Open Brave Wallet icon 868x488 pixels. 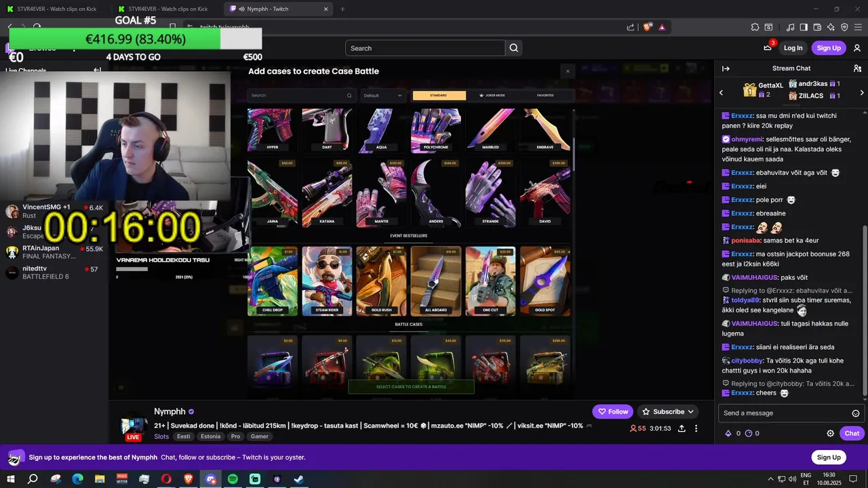[x=817, y=27]
